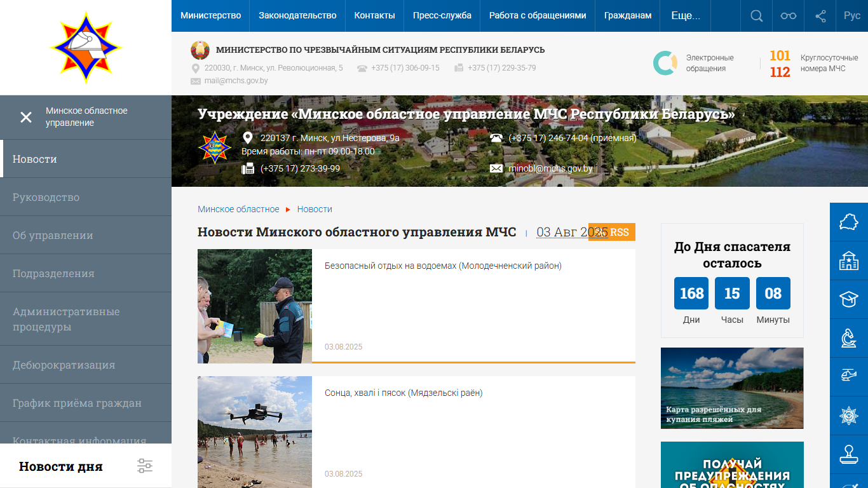868x488 pixels.
Task: Click the address 220030, г. Минск, ул. Революционная, 5
Action: (x=274, y=68)
